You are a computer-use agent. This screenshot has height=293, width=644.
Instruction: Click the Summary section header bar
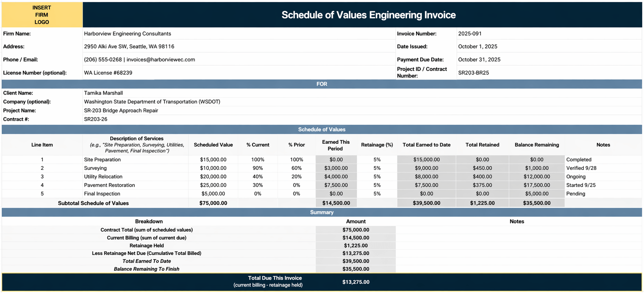[x=322, y=212]
